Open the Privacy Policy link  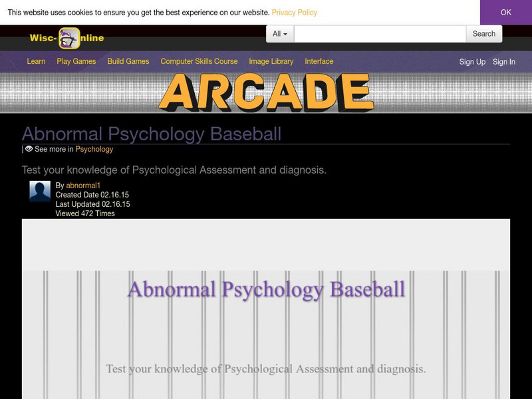(295, 11)
